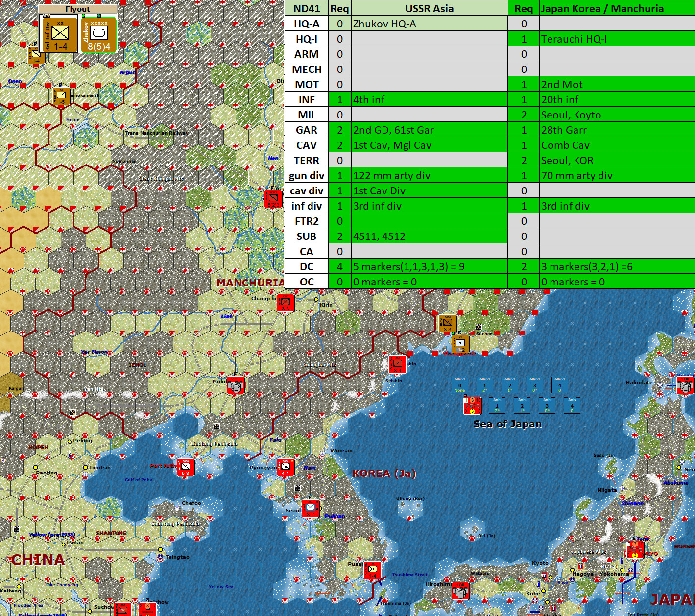
Task: Click the Peking city label
Action: (83, 440)
